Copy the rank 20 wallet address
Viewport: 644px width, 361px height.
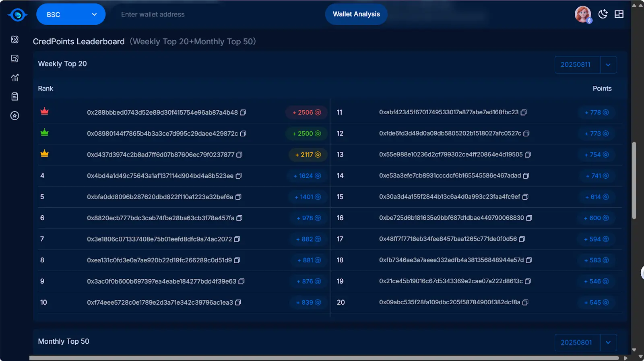click(525, 303)
